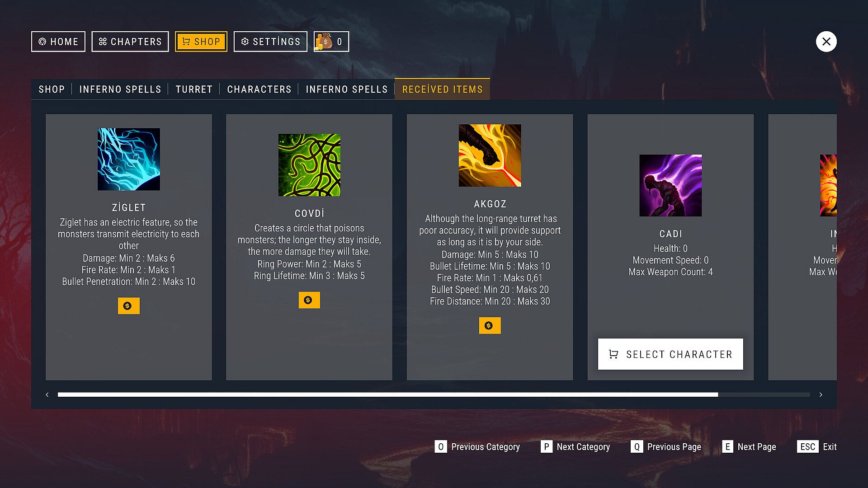Switch to the Turret tab
Screen dimensions: 868x488
coord(194,89)
